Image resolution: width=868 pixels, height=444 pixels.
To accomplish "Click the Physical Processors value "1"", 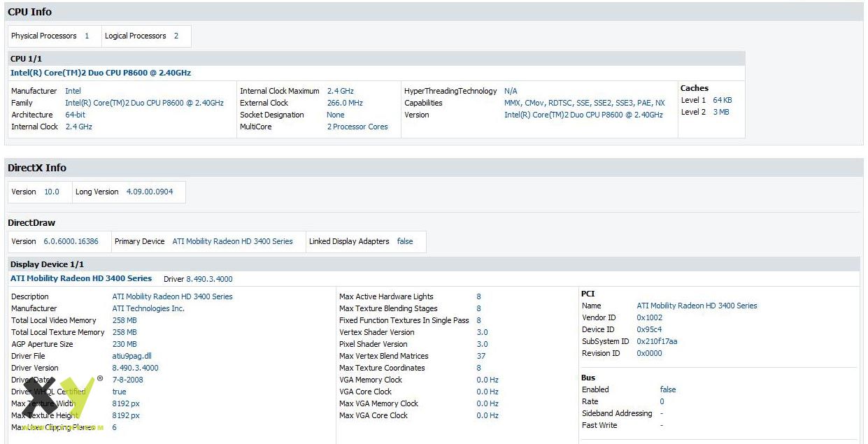I will pos(87,36).
